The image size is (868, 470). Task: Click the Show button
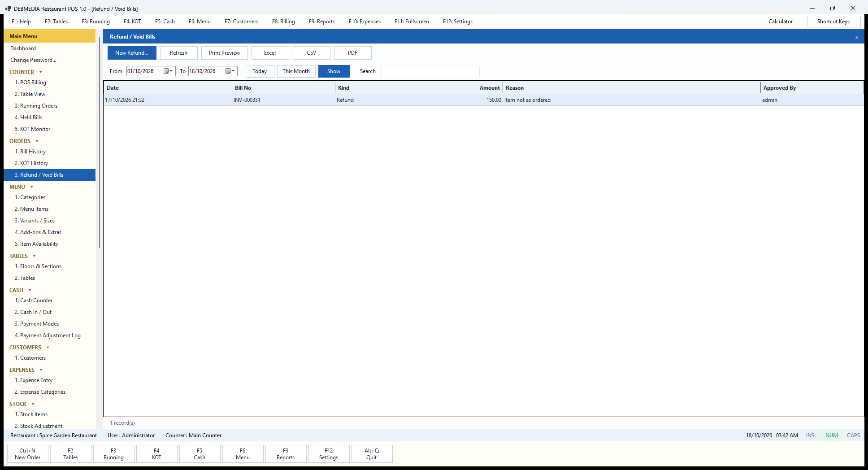[334, 71]
